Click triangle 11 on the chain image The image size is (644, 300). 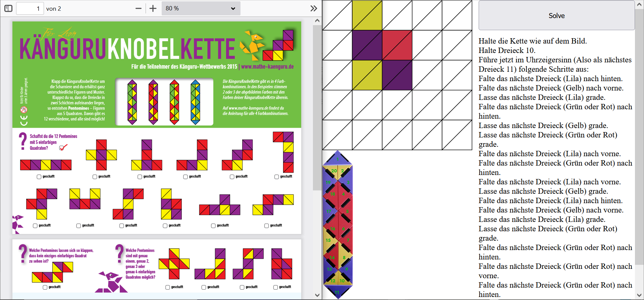coord(337,292)
